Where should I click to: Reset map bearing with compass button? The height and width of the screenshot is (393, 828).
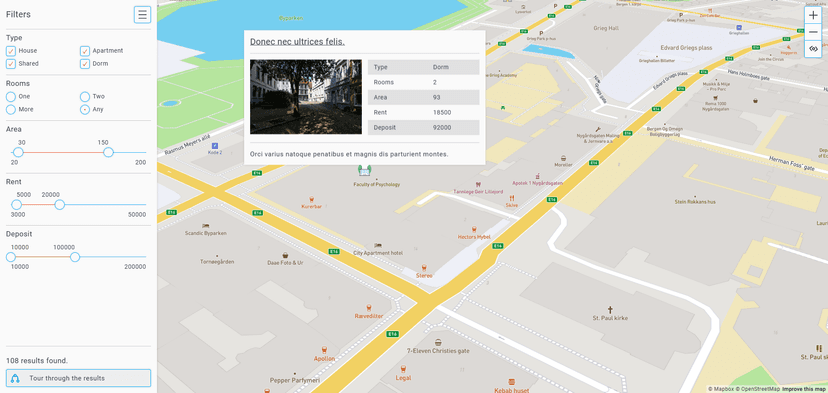[x=813, y=49]
